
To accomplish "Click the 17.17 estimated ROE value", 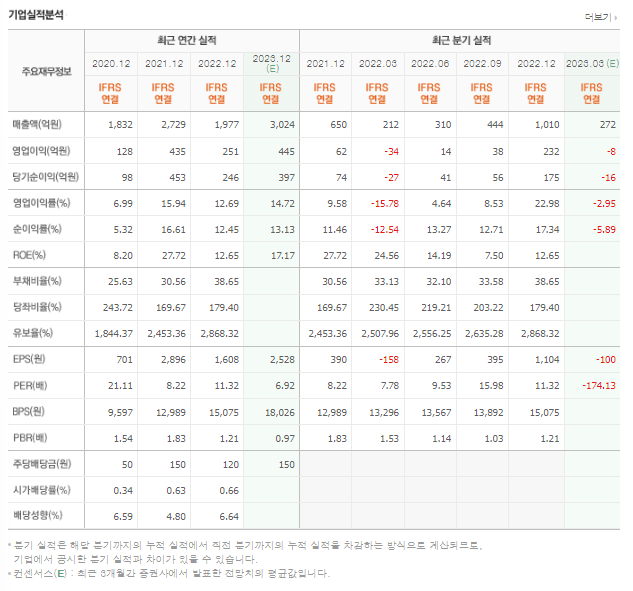I will 283,256.
